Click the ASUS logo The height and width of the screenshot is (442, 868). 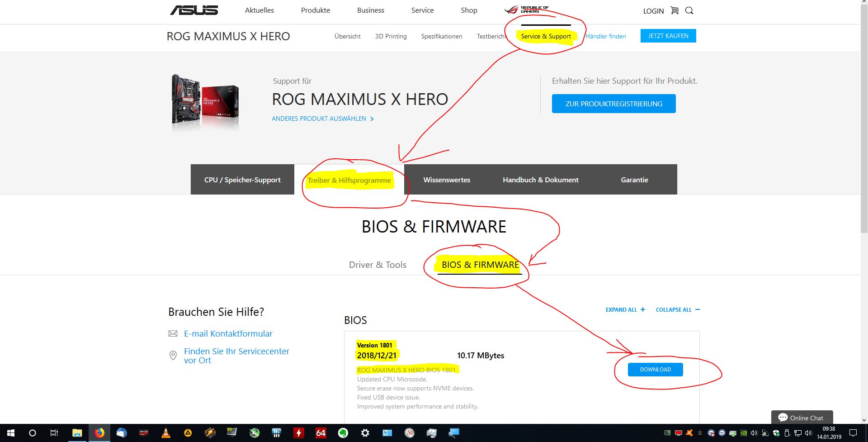tap(194, 10)
